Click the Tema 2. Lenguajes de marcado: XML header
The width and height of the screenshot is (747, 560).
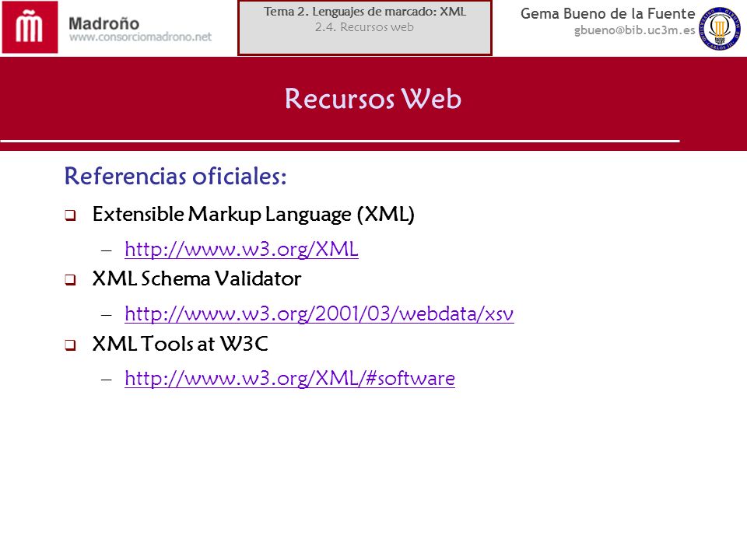365,12
